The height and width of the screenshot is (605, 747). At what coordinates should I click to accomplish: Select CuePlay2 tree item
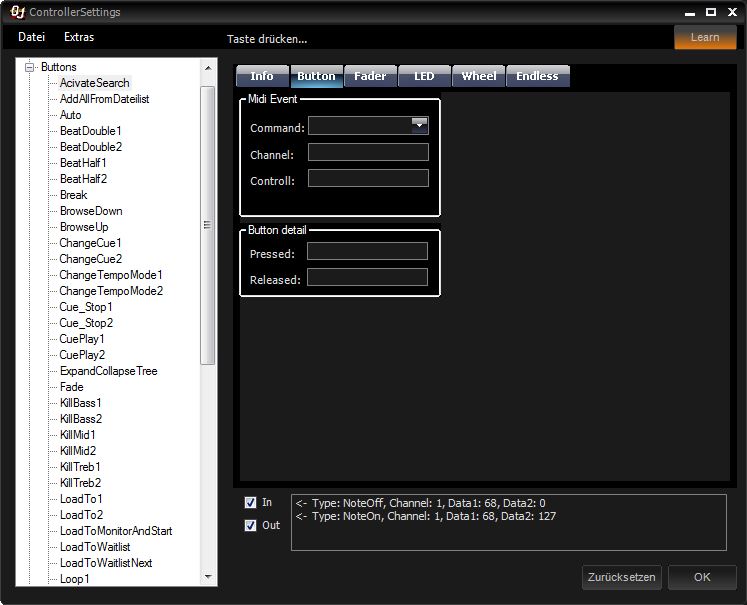pos(82,355)
